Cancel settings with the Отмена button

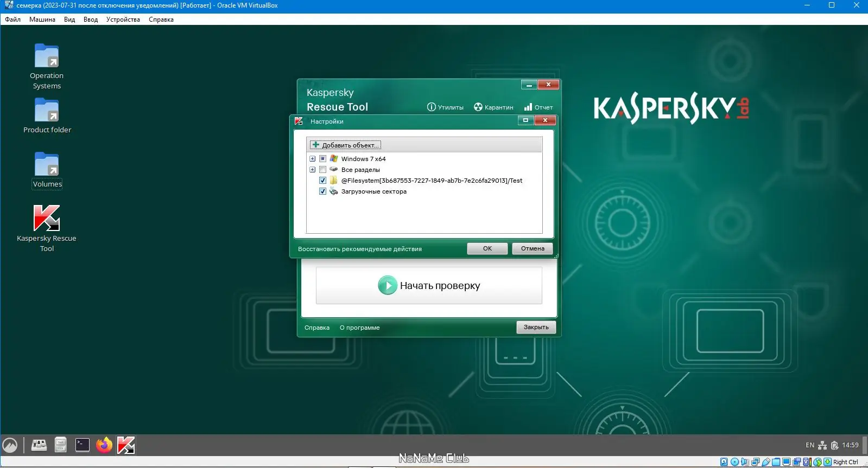(x=533, y=248)
